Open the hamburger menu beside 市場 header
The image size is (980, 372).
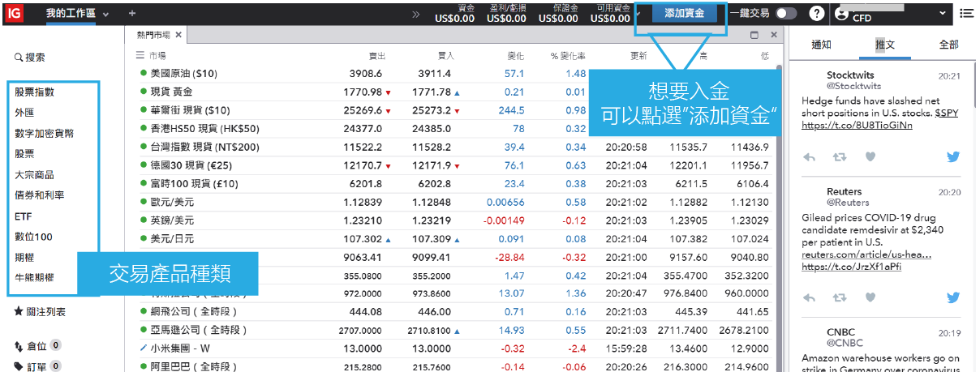pos(140,56)
